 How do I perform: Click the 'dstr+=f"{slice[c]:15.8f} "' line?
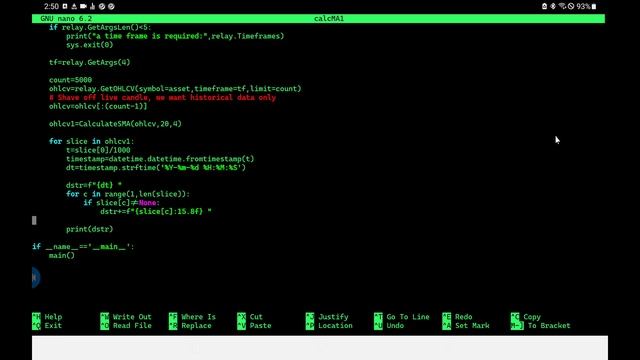point(156,211)
